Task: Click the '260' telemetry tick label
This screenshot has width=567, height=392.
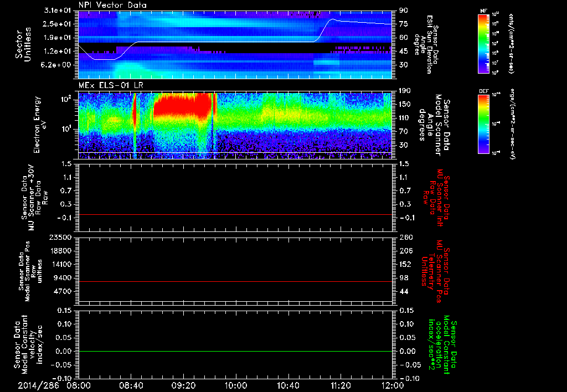Action: [x=405, y=237]
